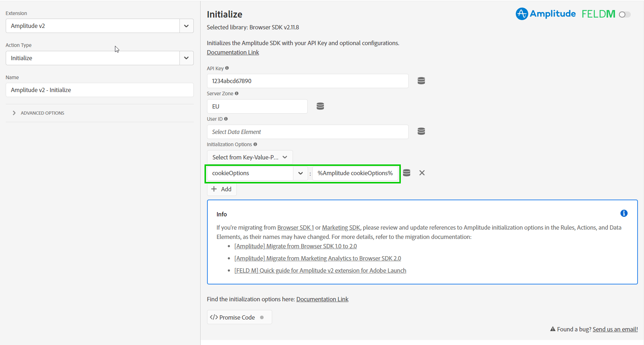Screen dimensions: 644x345
Task: Click the User ID info tooltip icon
Action: point(226,119)
